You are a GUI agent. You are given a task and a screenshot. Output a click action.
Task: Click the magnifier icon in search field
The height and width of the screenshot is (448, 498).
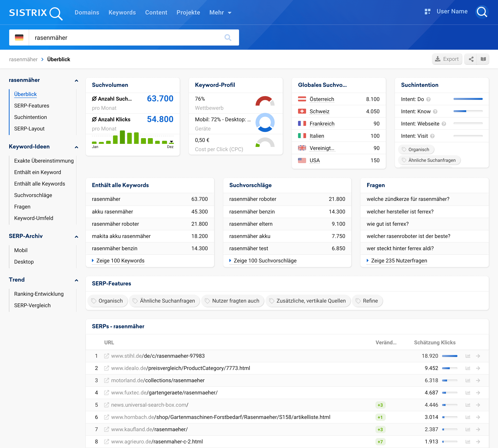coord(228,38)
